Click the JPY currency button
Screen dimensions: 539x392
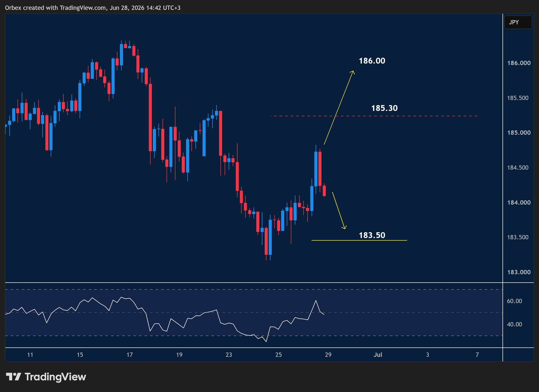[518, 22]
